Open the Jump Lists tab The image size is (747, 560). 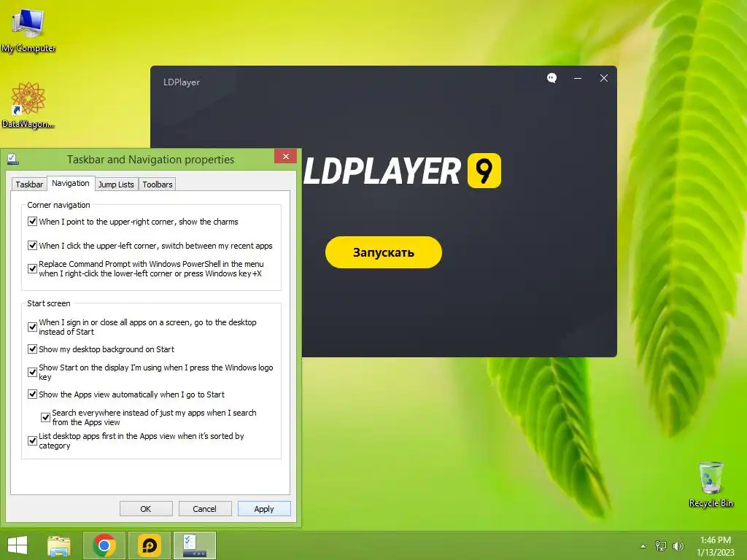click(116, 184)
